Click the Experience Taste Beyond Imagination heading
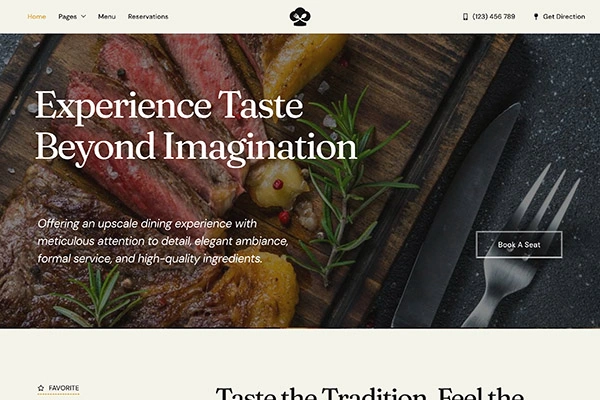600x400 pixels. pos(196,126)
